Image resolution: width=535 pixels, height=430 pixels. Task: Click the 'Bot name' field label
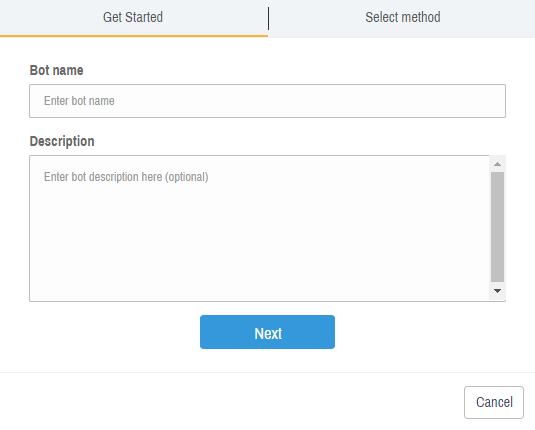56,70
